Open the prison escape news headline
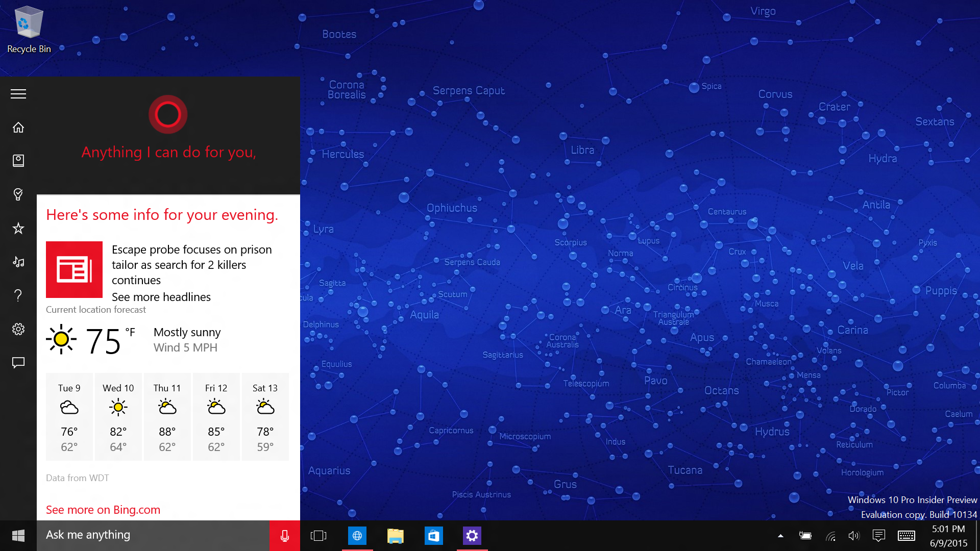 click(x=191, y=265)
